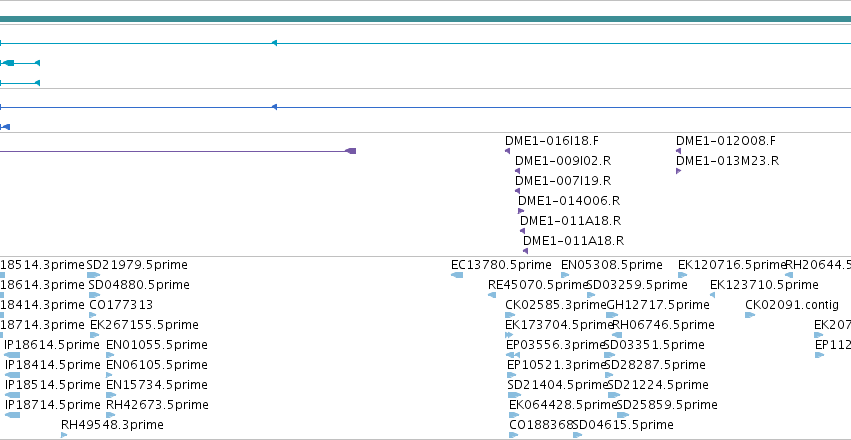Open the IP18514.5prime EST entry
This screenshot has width=851, height=440.
point(53,385)
